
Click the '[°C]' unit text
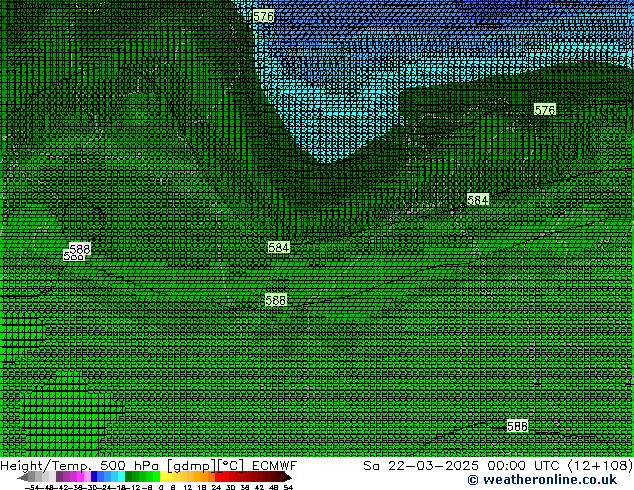pos(230,466)
